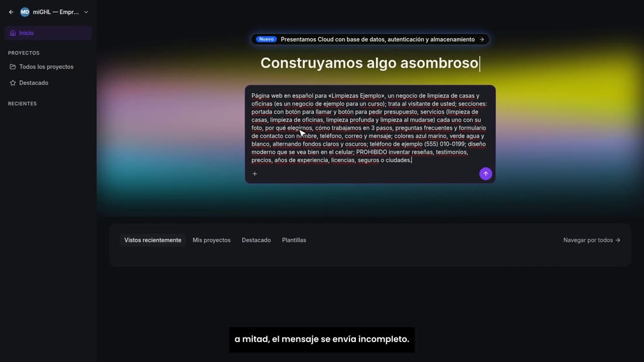Viewport: 644px width, 362px height.
Task: Click the arrow at the banner's end
Action: click(482, 39)
